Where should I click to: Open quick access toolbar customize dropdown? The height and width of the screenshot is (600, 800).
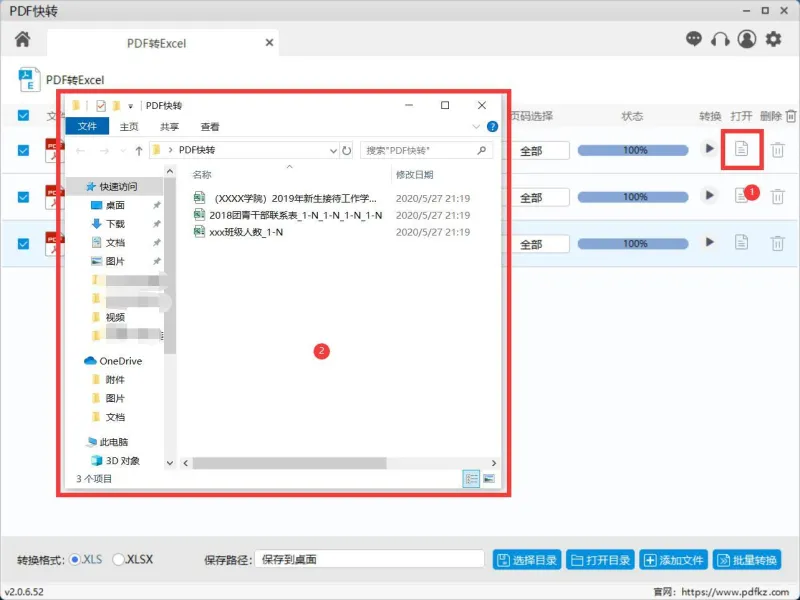coord(131,106)
